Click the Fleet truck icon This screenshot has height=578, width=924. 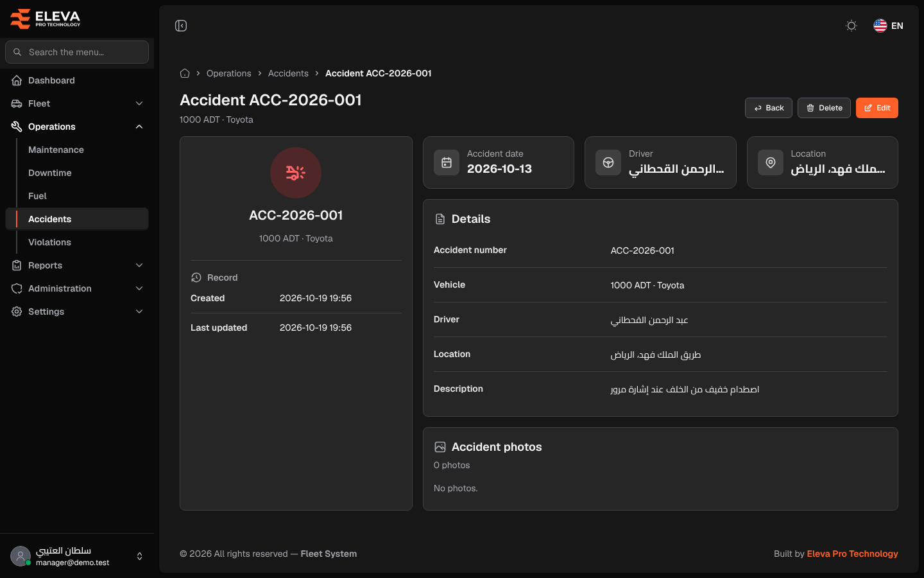pyautogui.click(x=17, y=103)
